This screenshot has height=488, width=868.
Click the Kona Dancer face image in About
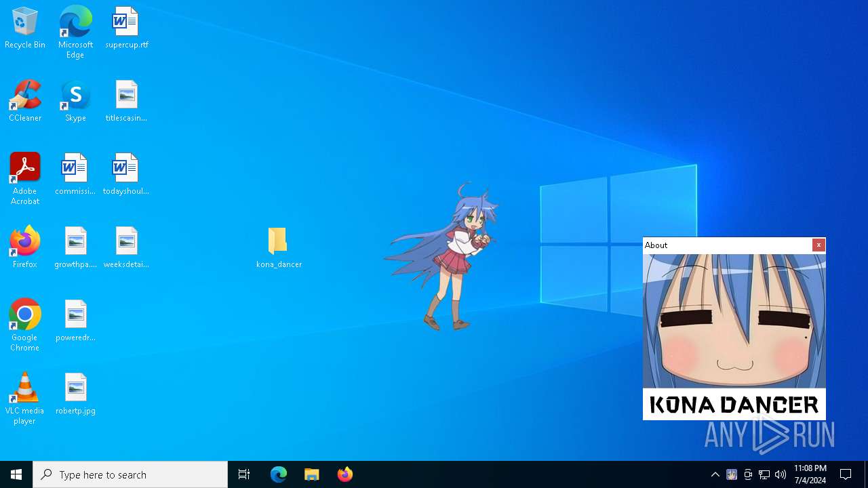coord(734,321)
